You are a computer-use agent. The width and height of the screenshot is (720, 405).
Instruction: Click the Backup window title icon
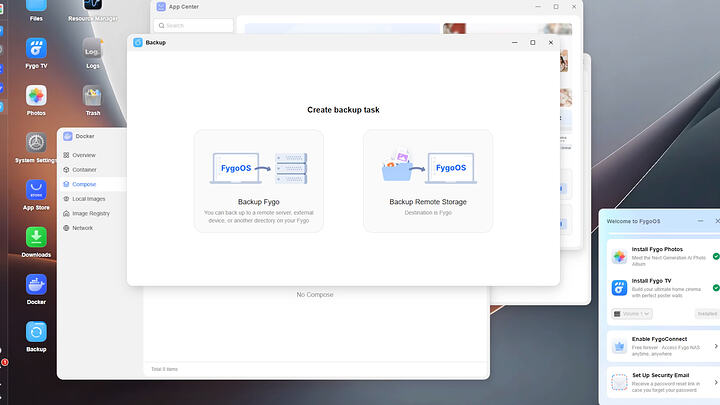click(138, 42)
